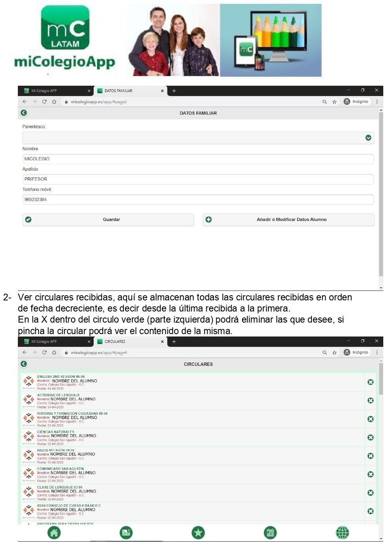Screen dimensions: 392x550
Task: Bookmark page with star in upper browser
Action: click(334, 102)
